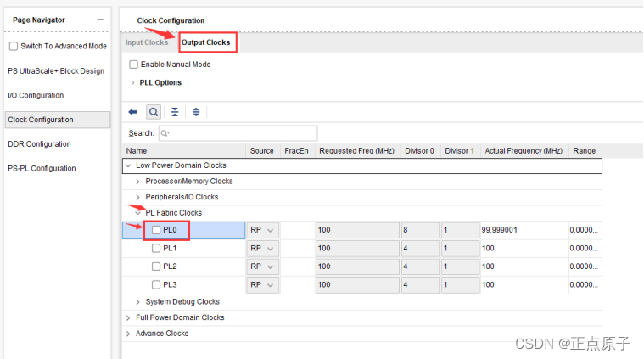Click the back arrow toolbar icon

(x=132, y=112)
